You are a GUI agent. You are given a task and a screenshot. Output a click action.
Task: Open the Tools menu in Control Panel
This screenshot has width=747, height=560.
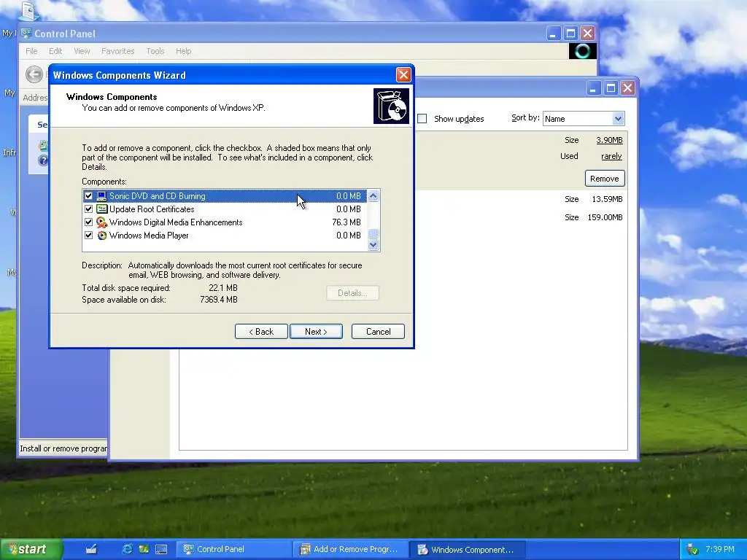pyautogui.click(x=155, y=51)
